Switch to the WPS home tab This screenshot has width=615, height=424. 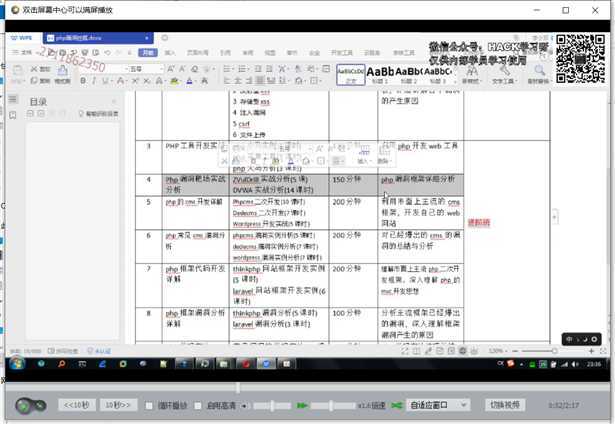tap(22, 38)
